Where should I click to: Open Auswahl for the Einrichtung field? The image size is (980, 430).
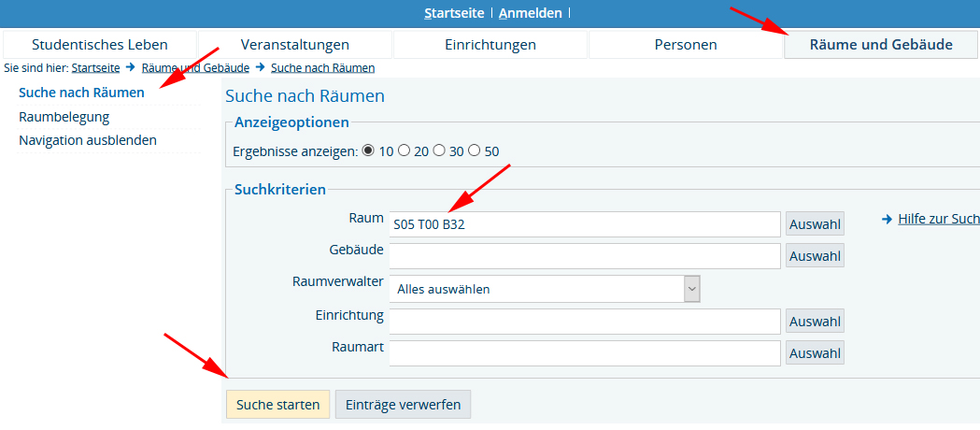click(815, 322)
